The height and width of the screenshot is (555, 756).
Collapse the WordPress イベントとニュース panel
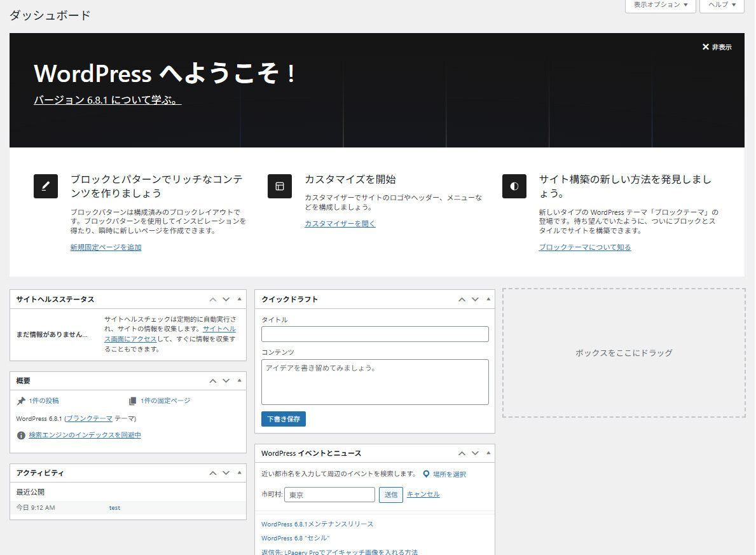488,453
